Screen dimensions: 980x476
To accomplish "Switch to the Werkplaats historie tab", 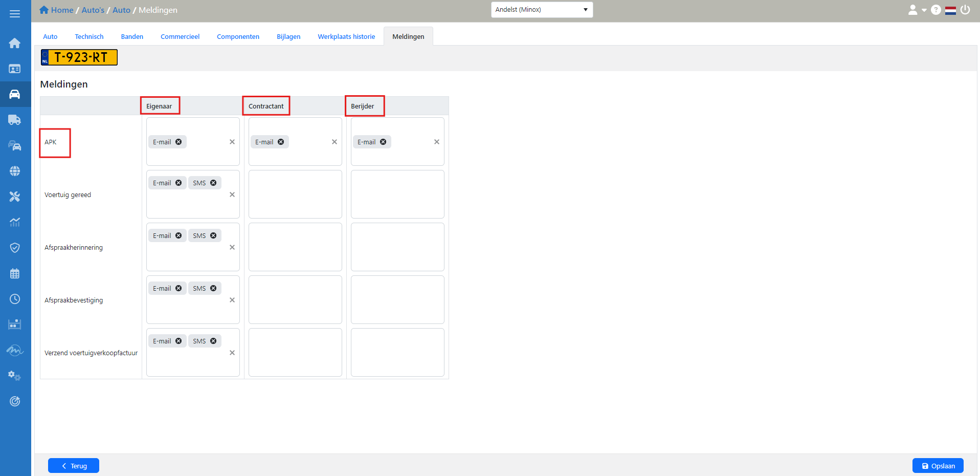I will click(346, 36).
